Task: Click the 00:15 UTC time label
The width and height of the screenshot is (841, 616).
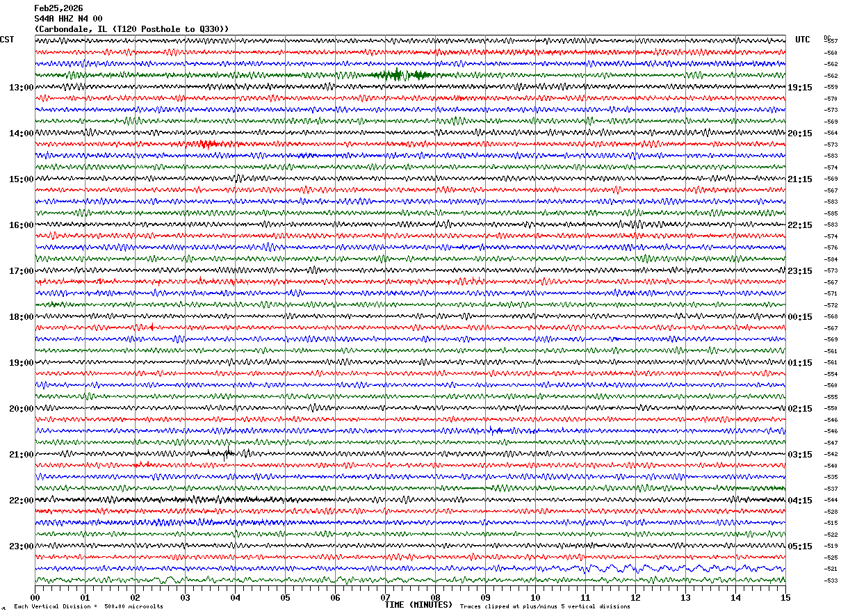Action: click(x=799, y=317)
